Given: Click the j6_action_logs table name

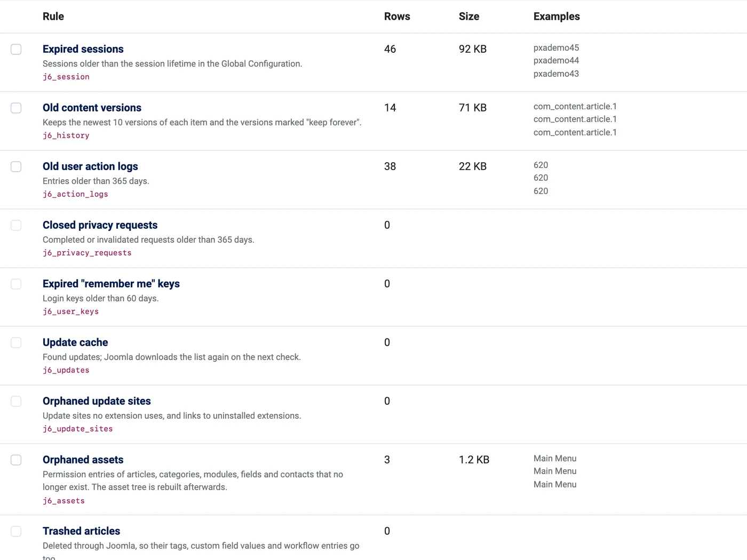Looking at the screenshot, I should click(x=75, y=194).
